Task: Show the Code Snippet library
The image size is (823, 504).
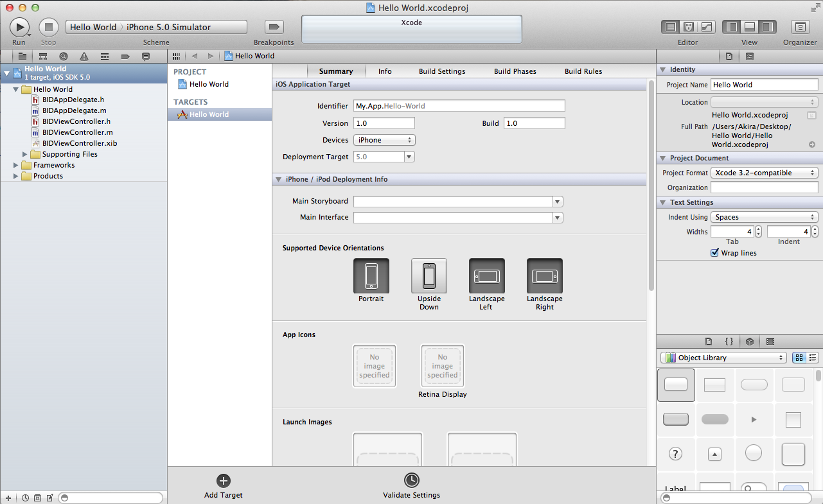Action: pyautogui.click(x=729, y=342)
